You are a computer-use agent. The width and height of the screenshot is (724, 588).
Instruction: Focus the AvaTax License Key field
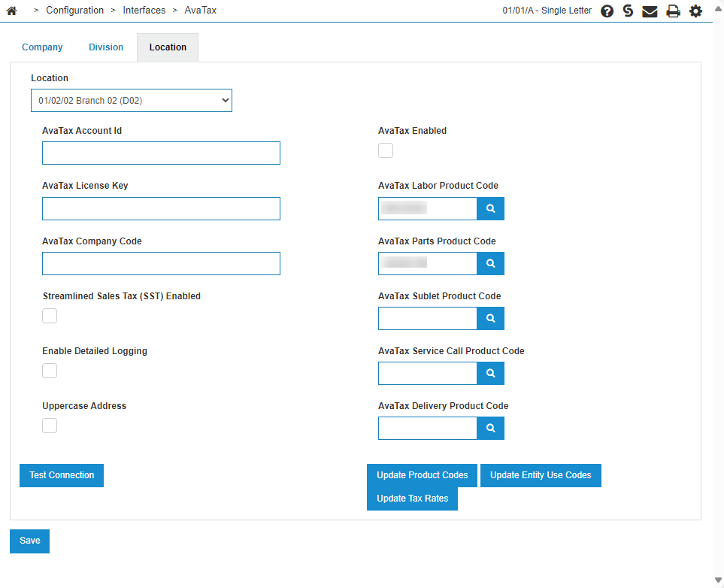[x=161, y=209]
